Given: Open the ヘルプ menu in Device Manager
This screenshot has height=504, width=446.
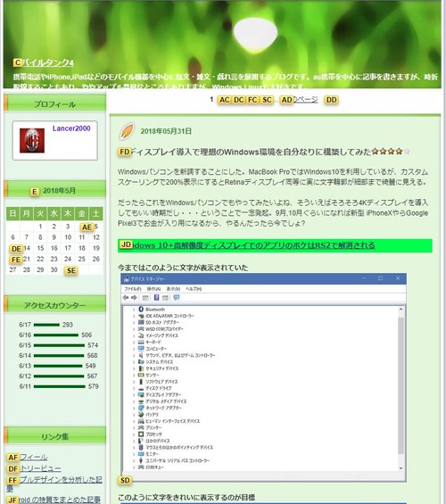Looking at the screenshot, I should pos(194,289).
